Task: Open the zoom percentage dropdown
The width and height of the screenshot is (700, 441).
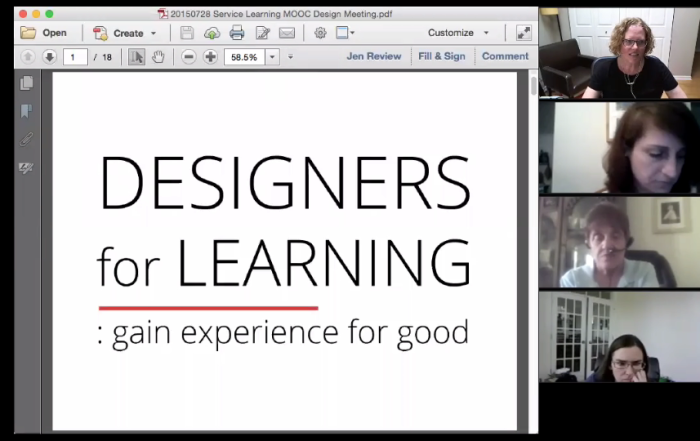Action: pyautogui.click(x=273, y=57)
